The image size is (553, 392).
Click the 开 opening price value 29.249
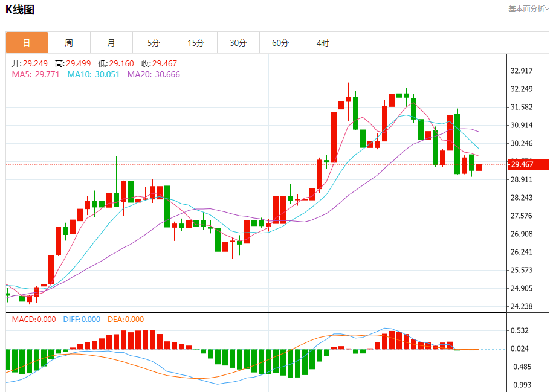(x=35, y=63)
